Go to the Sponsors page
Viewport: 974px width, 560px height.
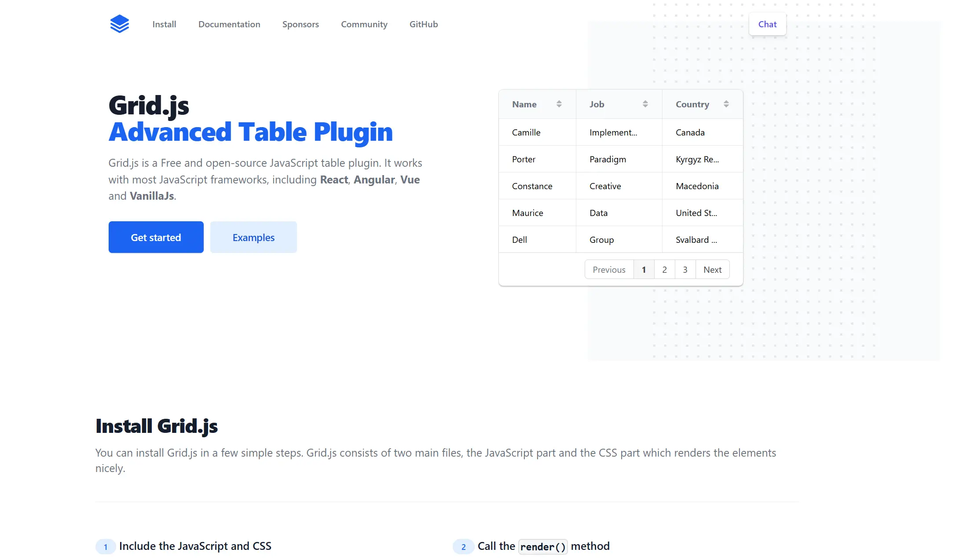pyautogui.click(x=300, y=24)
